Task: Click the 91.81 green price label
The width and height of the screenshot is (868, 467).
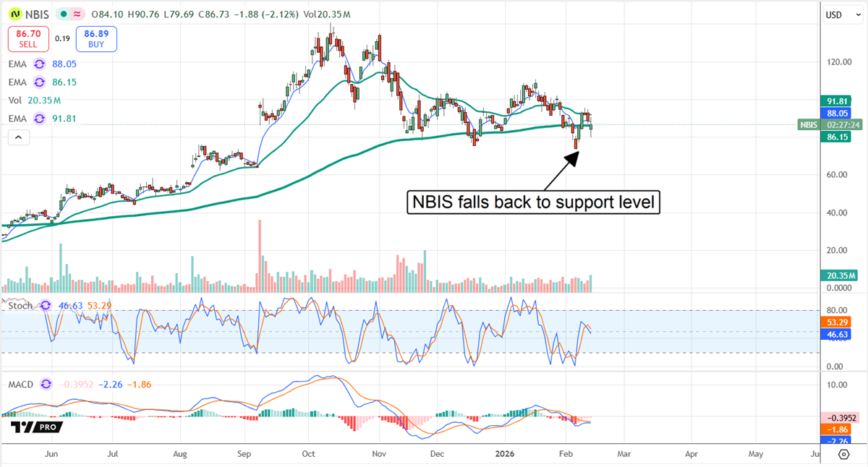Action: (x=836, y=100)
